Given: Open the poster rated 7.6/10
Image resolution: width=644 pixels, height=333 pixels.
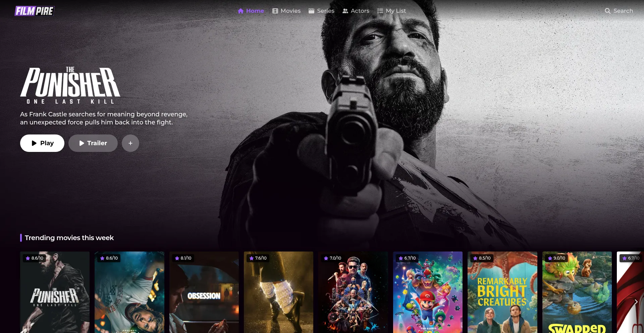Looking at the screenshot, I should coord(279,292).
